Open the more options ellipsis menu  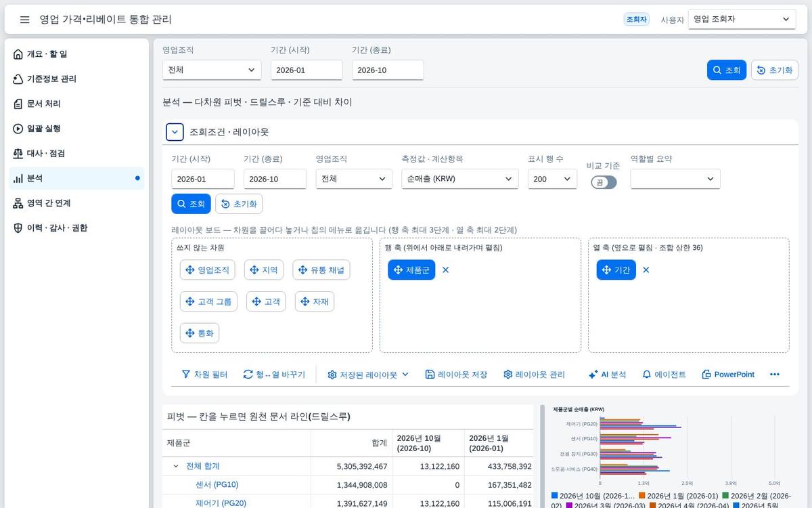(775, 375)
